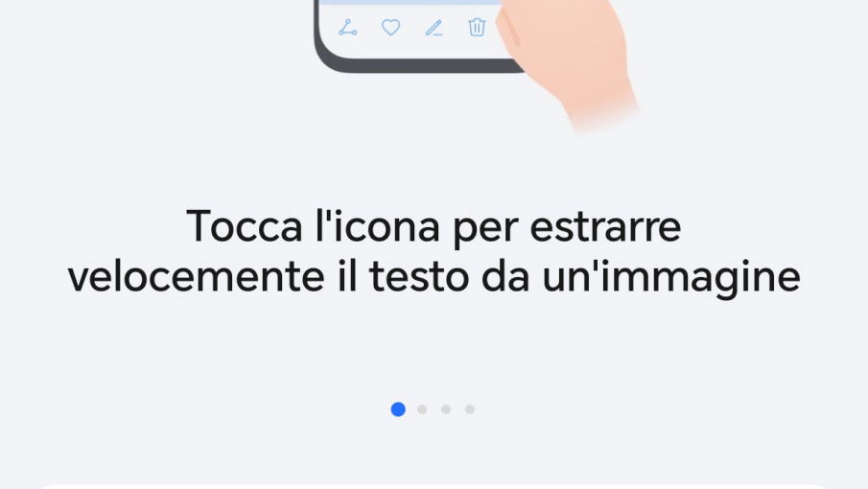Click the light blue strip above the toolbar icons
Viewport: 868px width, 489px height.
pyautogui.click(x=410, y=2)
